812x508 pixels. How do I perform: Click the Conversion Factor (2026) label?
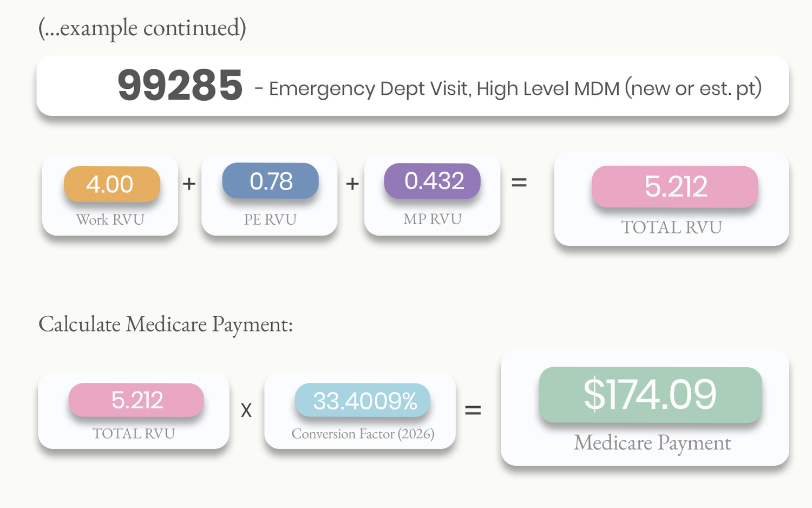click(363, 434)
